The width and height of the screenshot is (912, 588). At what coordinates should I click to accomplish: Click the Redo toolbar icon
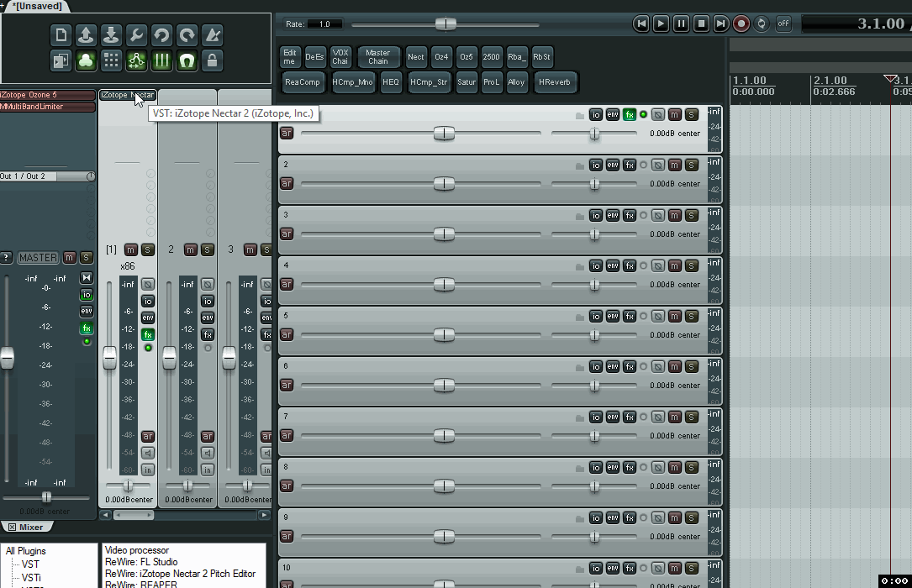click(x=187, y=35)
